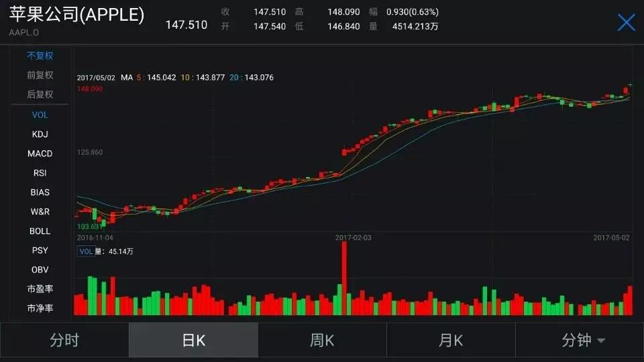
Task: Show the VOL indicator
Action: point(40,115)
